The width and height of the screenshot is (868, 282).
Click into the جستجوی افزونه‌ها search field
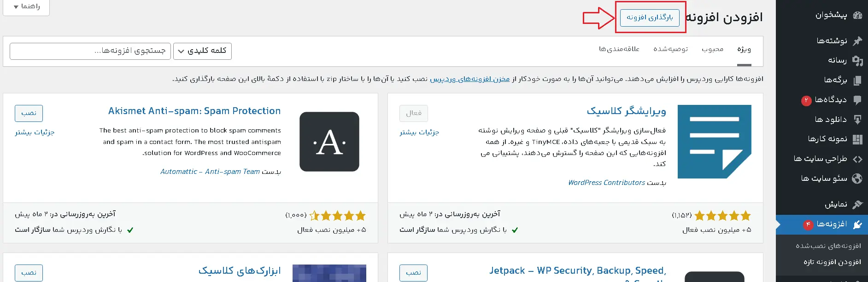pyautogui.click(x=90, y=51)
